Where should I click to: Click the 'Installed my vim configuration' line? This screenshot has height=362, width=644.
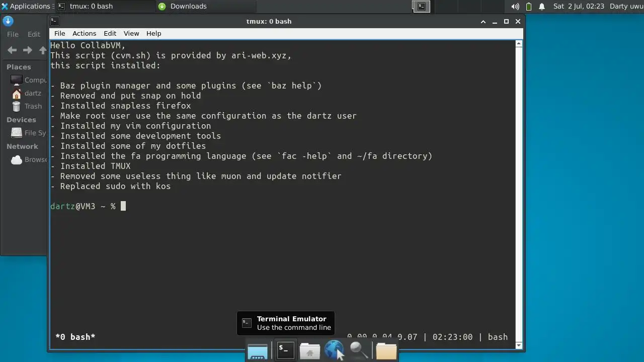pyautogui.click(x=130, y=126)
